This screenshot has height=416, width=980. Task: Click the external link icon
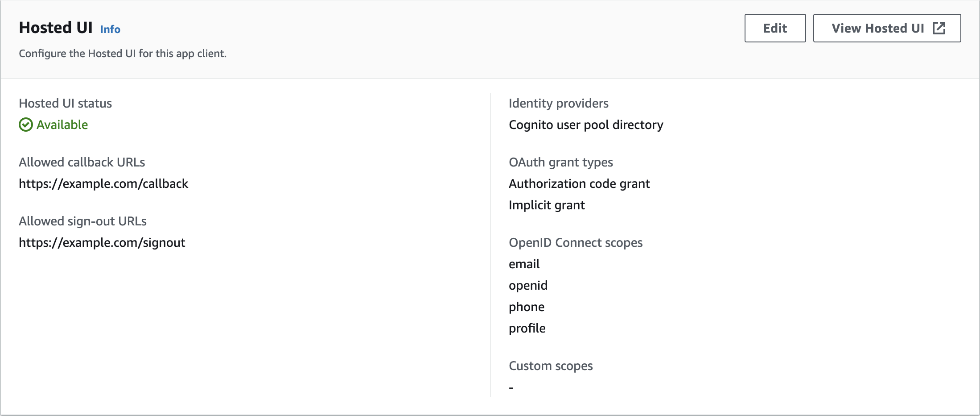pyautogui.click(x=939, y=28)
